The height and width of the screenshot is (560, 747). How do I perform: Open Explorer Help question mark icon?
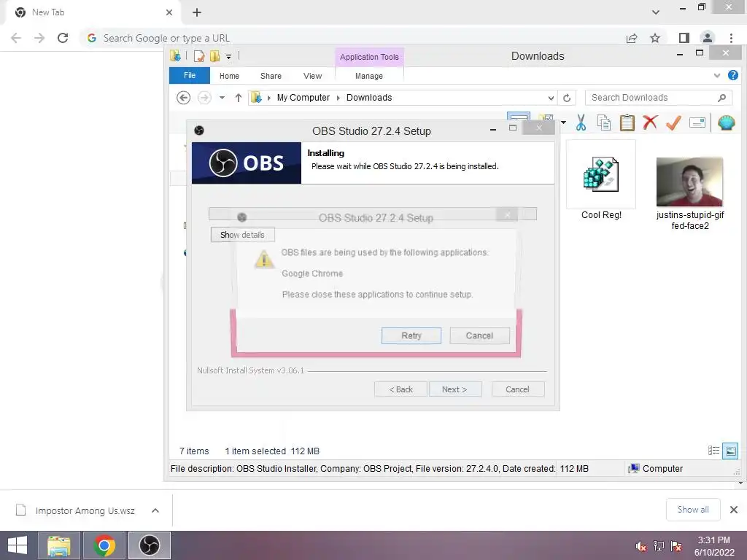pyautogui.click(x=732, y=75)
